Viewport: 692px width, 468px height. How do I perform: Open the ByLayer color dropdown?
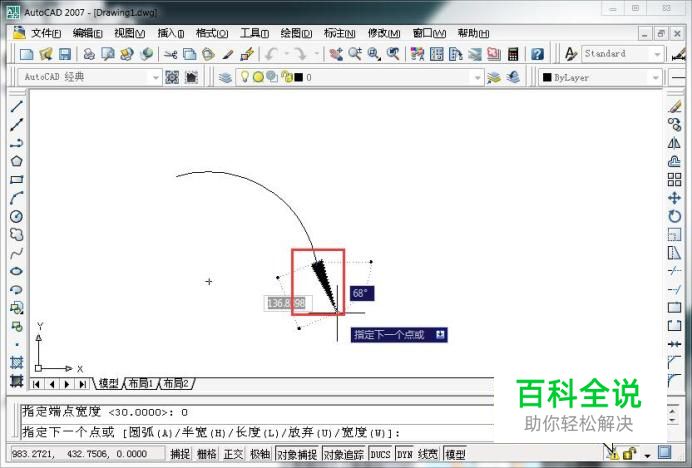pyautogui.click(x=655, y=78)
